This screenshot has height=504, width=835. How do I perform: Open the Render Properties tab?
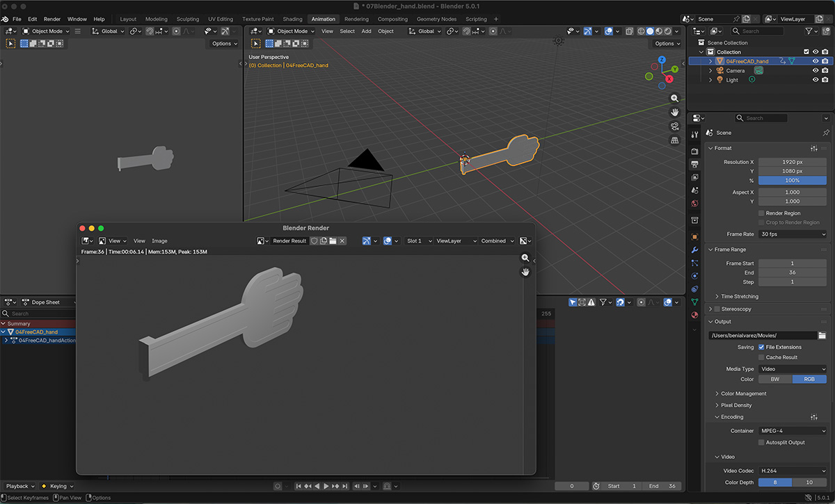pos(694,150)
